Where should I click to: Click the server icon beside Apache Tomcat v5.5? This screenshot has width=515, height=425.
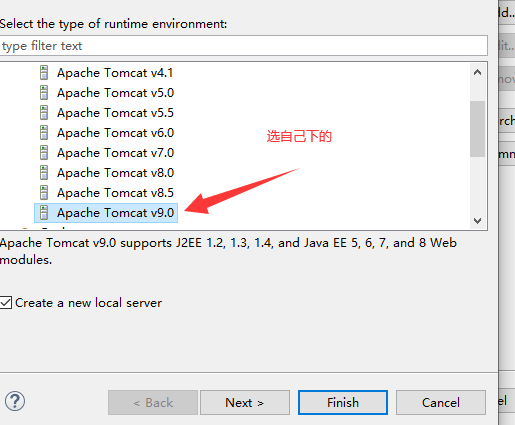(44, 113)
